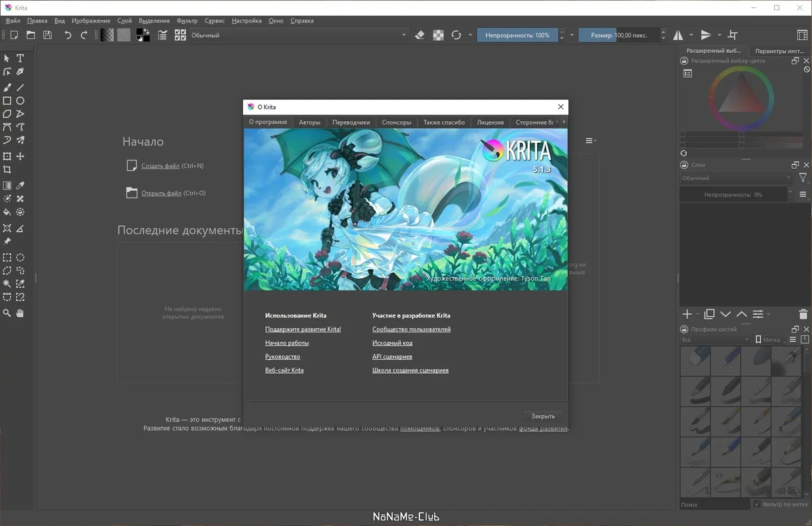Duplicate layer icon in Layers panel
Image resolution: width=812 pixels, height=526 pixels.
[709, 314]
